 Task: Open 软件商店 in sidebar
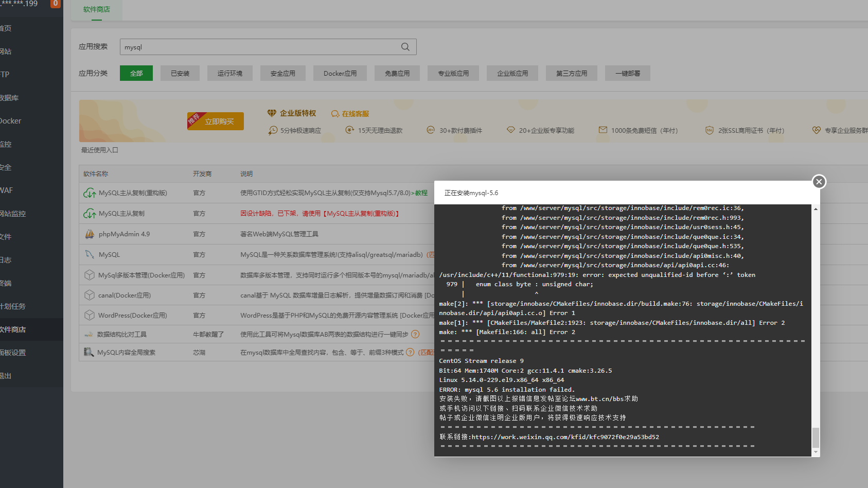31,329
